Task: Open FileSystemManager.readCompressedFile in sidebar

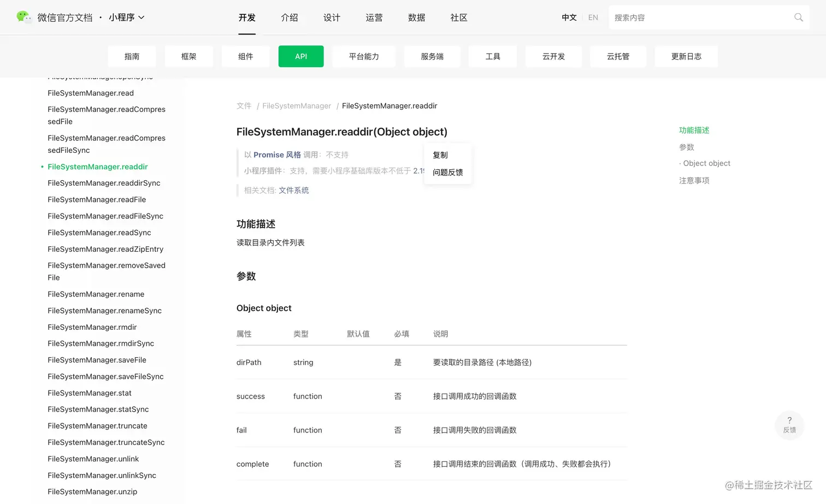Action: pyautogui.click(x=107, y=115)
